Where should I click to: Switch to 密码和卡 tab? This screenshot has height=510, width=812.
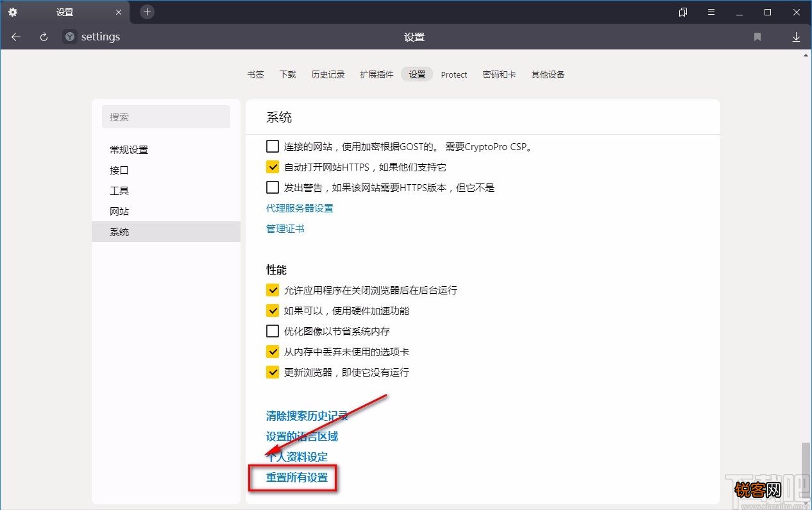(499, 74)
